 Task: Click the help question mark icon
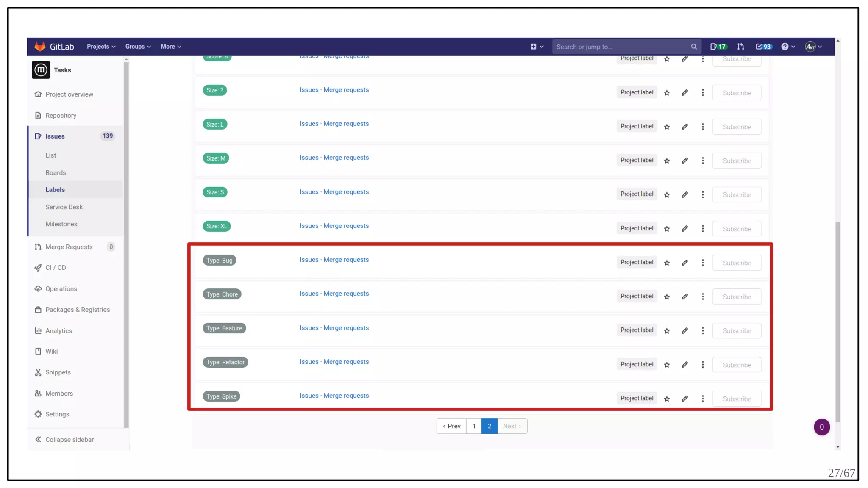click(785, 47)
